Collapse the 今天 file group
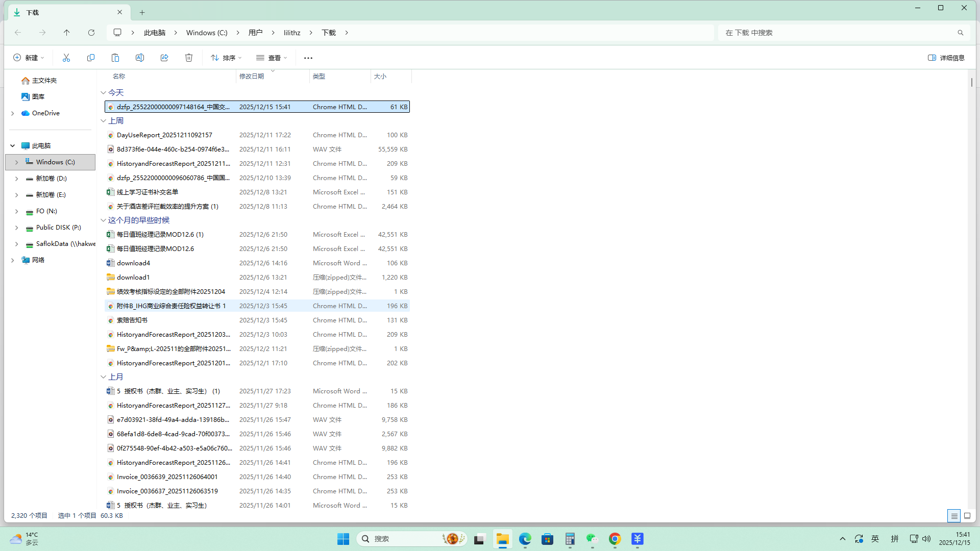The width and height of the screenshot is (980, 551). point(104,93)
